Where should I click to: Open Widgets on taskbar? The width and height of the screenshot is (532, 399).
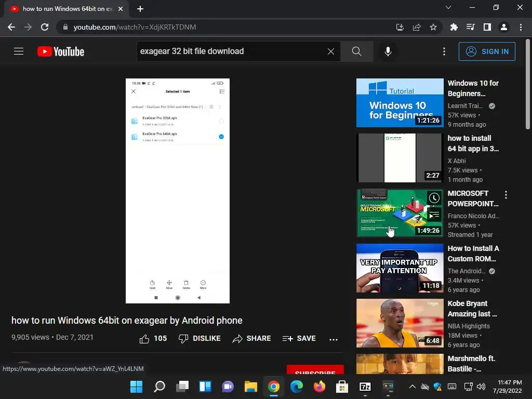click(x=205, y=387)
